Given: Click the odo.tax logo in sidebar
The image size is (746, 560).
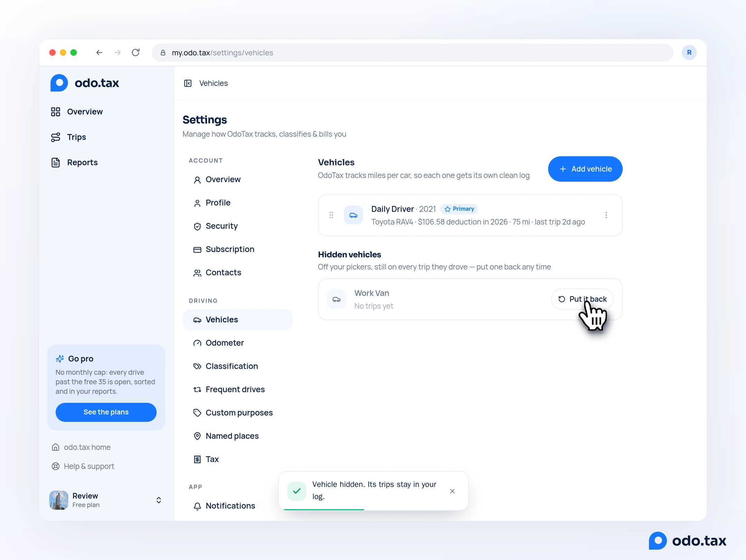Looking at the screenshot, I should 85,83.
